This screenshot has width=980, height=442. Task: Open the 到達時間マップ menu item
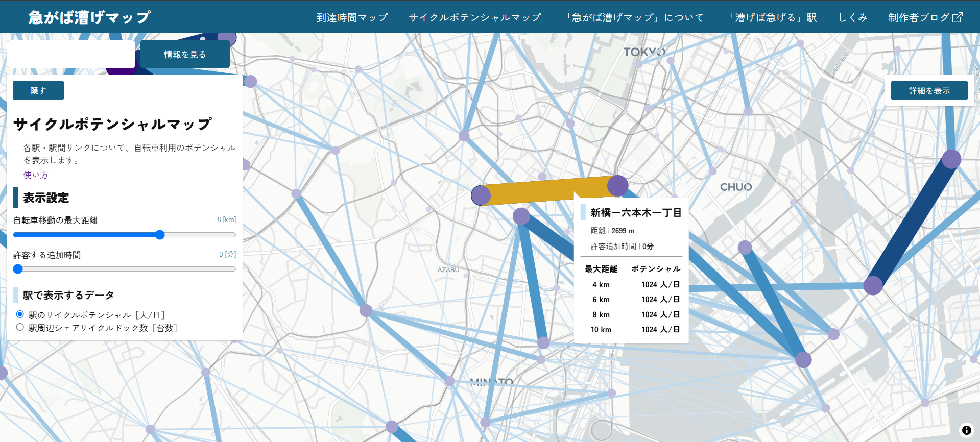click(352, 17)
